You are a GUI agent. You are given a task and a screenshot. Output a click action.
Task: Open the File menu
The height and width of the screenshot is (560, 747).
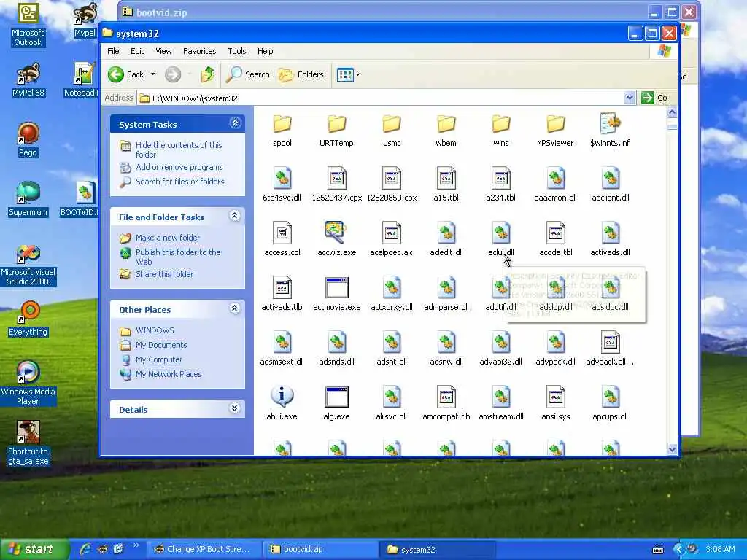113,51
